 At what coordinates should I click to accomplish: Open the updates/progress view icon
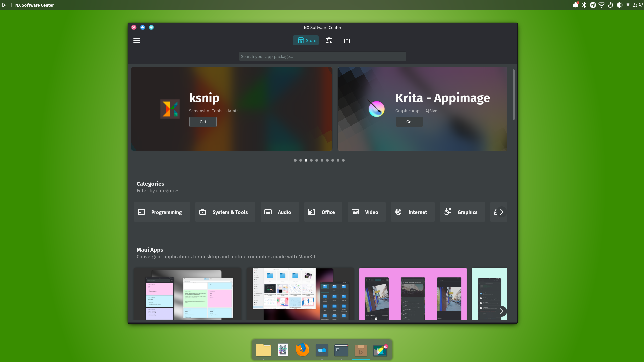coord(347,40)
